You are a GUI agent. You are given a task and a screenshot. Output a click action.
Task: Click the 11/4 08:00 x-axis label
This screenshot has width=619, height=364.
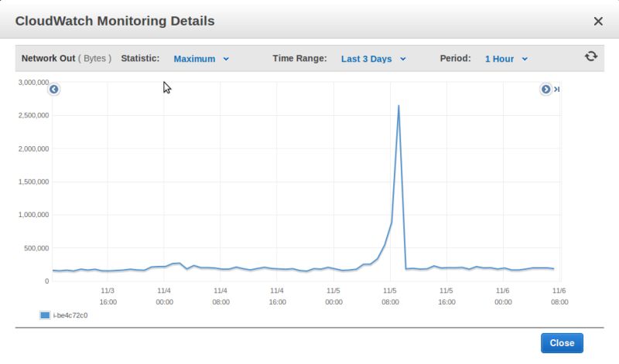pos(221,296)
